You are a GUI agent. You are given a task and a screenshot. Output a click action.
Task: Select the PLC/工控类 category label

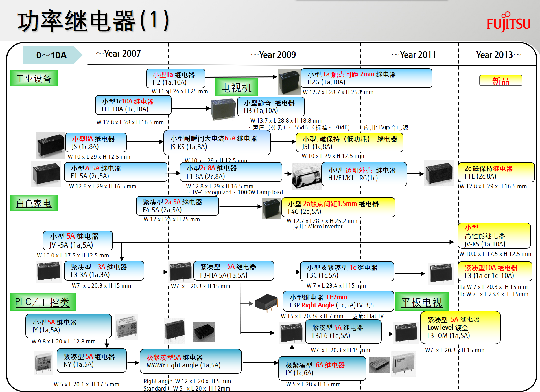tap(43, 302)
